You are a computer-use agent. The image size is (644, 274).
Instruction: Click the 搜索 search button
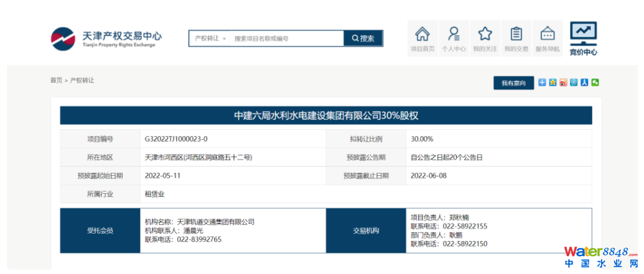pos(363,39)
